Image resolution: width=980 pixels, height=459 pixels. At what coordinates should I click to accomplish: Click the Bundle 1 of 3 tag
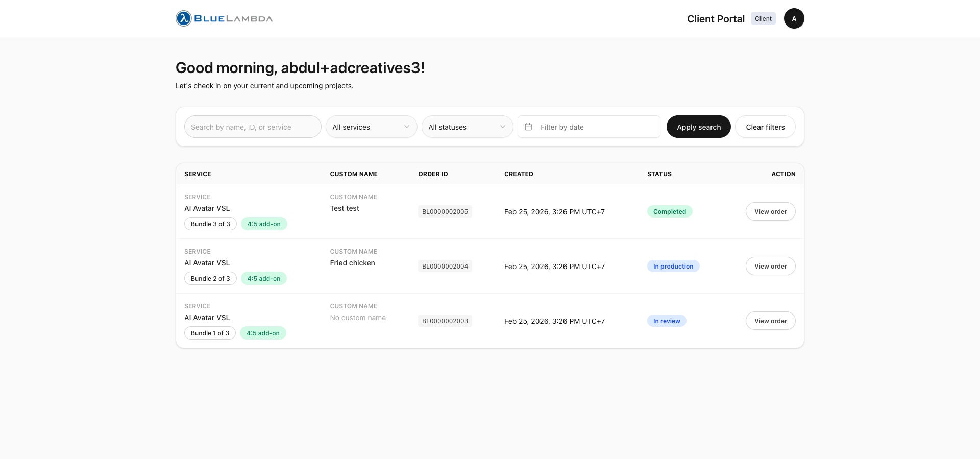[210, 333]
